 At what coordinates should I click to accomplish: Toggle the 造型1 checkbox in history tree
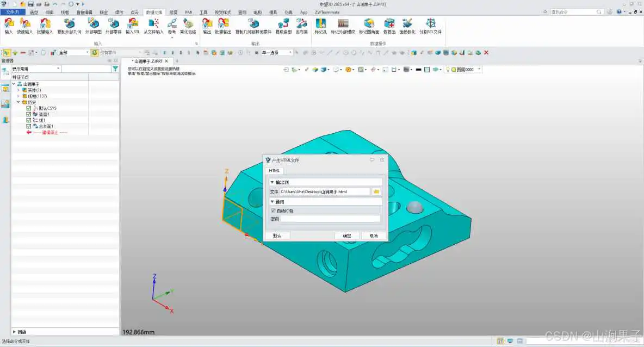pos(29,115)
